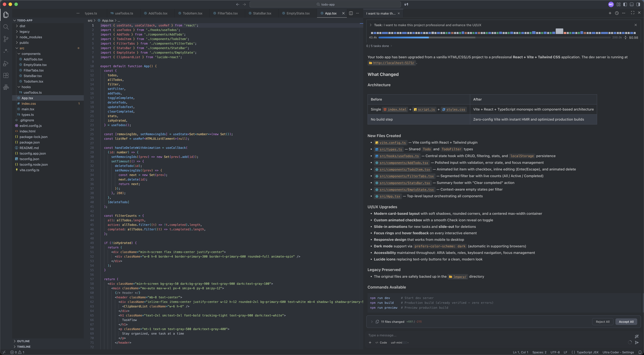Open the Search view in activity bar
Image resolution: width=644 pixels, height=355 pixels.
point(6,27)
